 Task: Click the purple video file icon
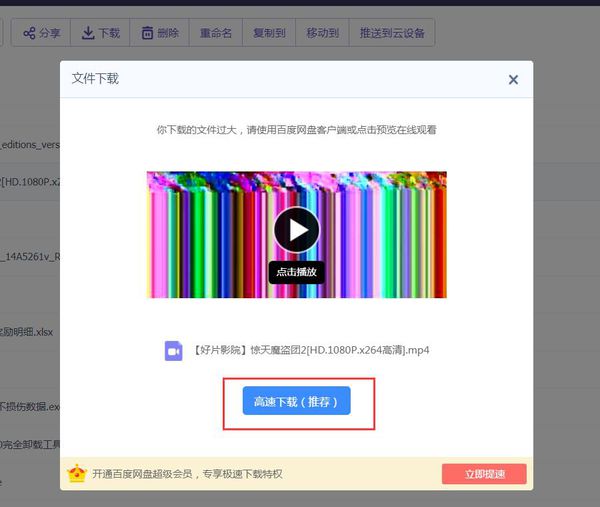tap(174, 350)
